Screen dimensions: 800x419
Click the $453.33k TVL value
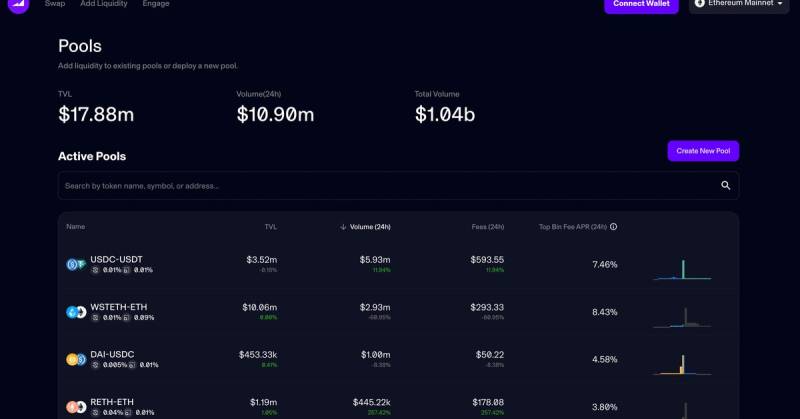coord(258,355)
